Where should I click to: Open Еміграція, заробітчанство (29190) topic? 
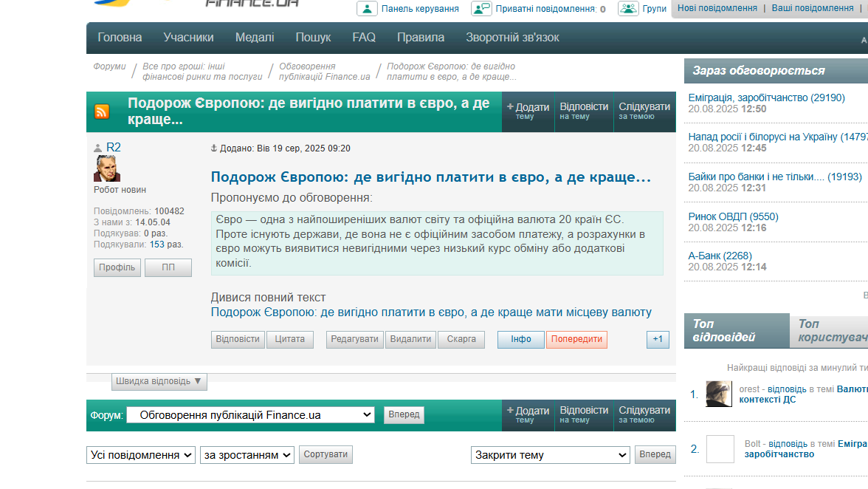767,98
